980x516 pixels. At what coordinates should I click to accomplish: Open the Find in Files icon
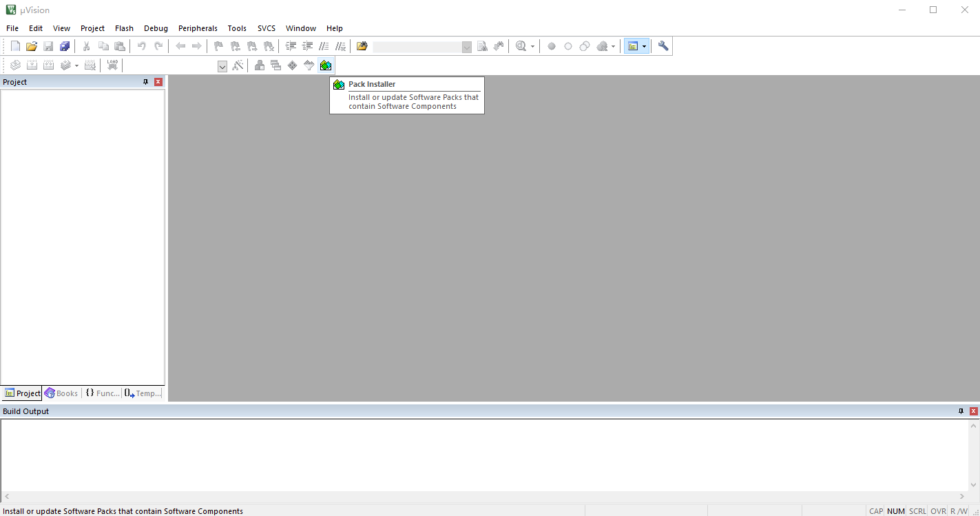point(362,46)
